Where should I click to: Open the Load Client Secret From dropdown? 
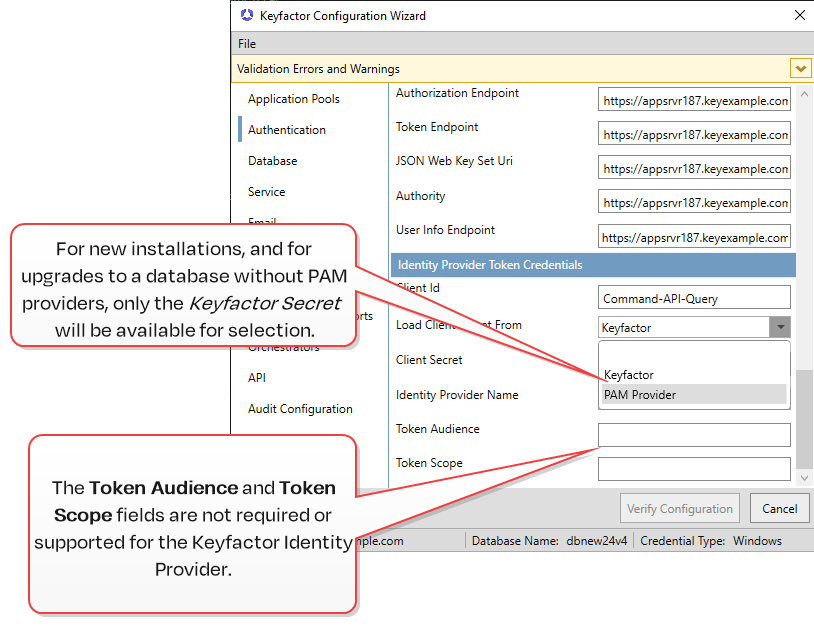click(x=779, y=327)
